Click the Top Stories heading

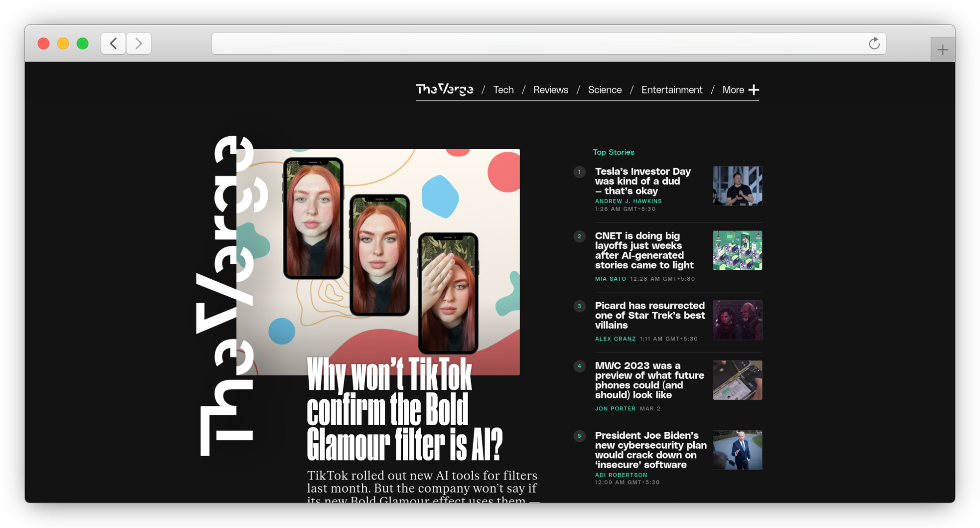[x=613, y=152]
